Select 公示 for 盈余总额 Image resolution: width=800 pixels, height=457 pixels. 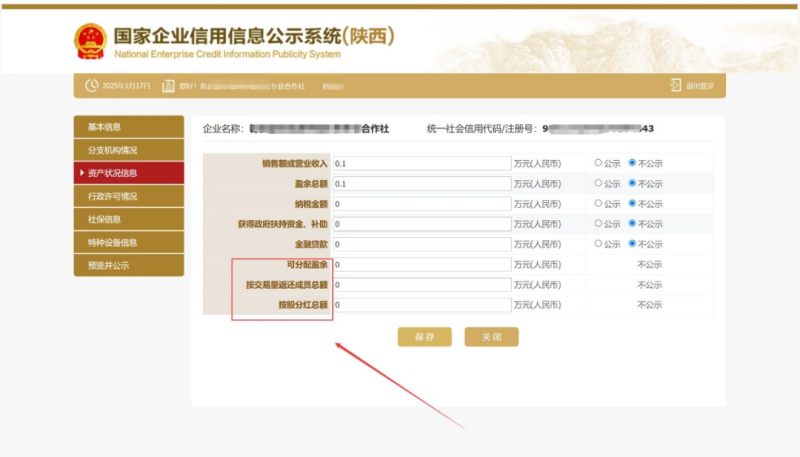[598, 183]
